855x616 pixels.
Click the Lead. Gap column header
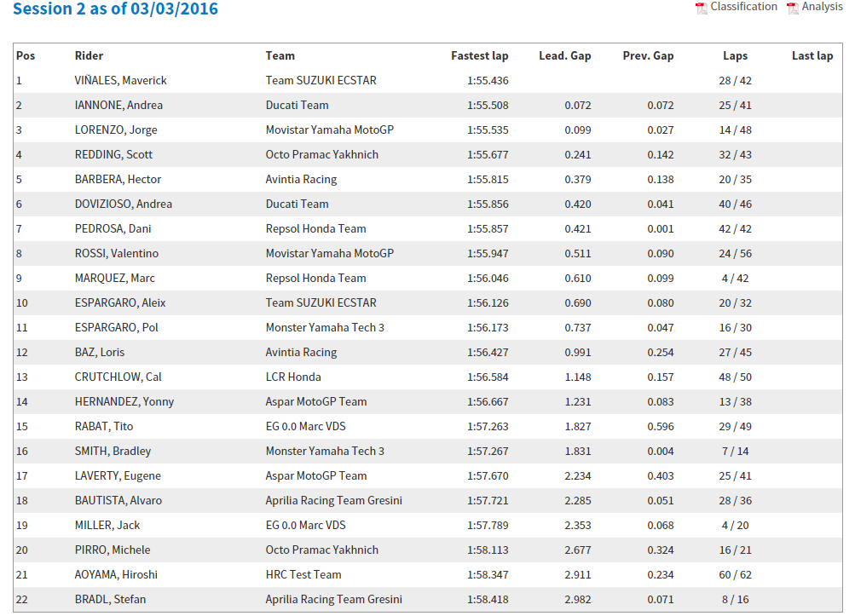(564, 56)
